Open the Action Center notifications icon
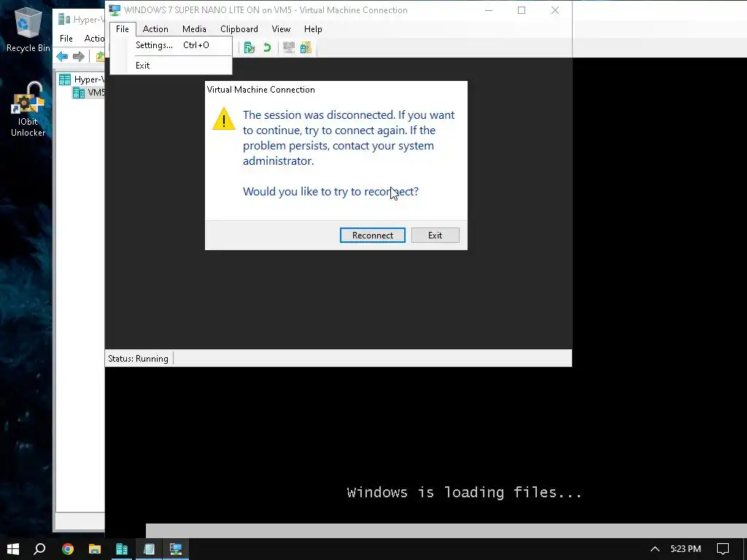The width and height of the screenshot is (747, 560). pos(723,549)
